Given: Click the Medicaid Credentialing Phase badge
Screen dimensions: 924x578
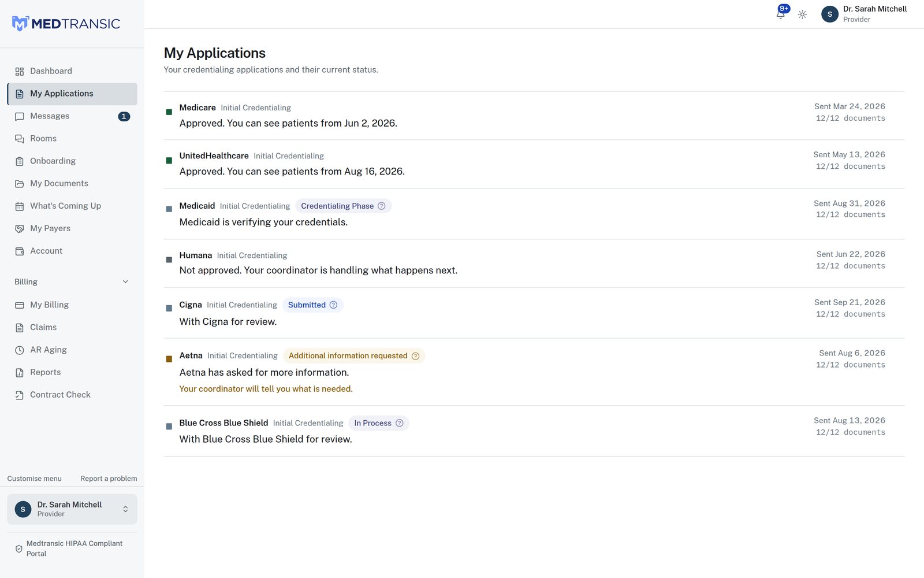Looking at the screenshot, I should 344,206.
